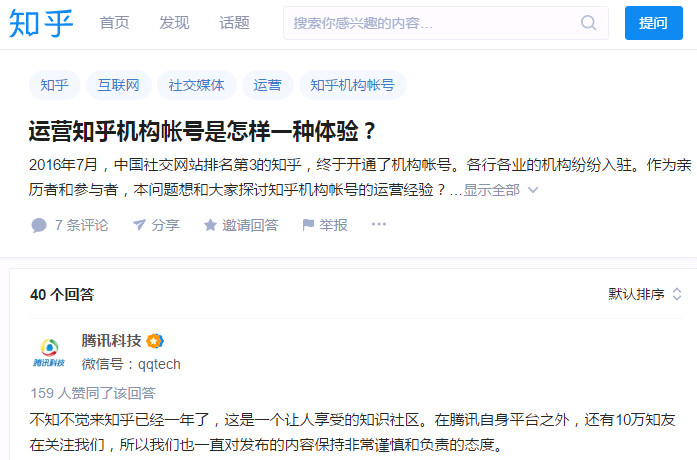The width and height of the screenshot is (697, 460).
Task: Open the 默认排序 sort dropdown
Action: [645, 294]
